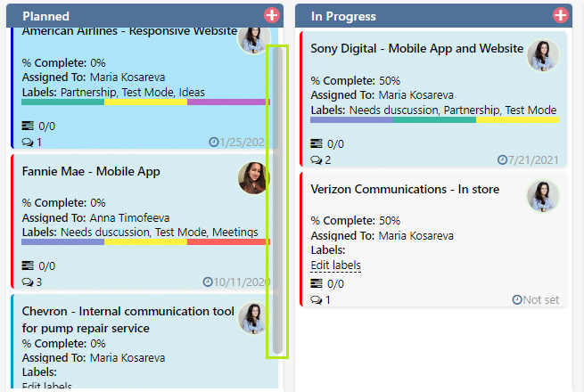Click comments icon on American Airlines card

pos(28,143)
